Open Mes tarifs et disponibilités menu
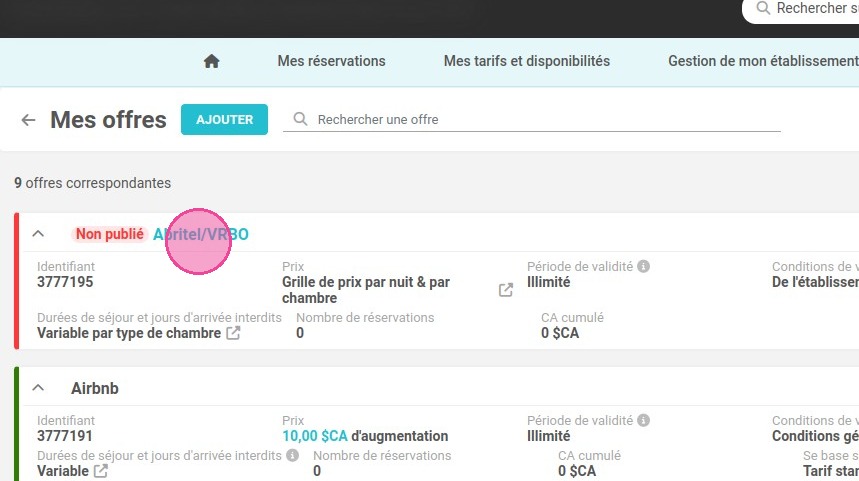Screen dimensions: 859x481 click(x=526, y=61)
